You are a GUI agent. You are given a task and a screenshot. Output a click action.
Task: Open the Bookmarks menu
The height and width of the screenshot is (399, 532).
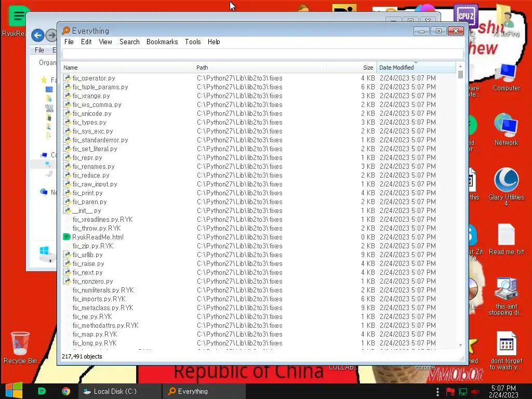coord(162,42)
